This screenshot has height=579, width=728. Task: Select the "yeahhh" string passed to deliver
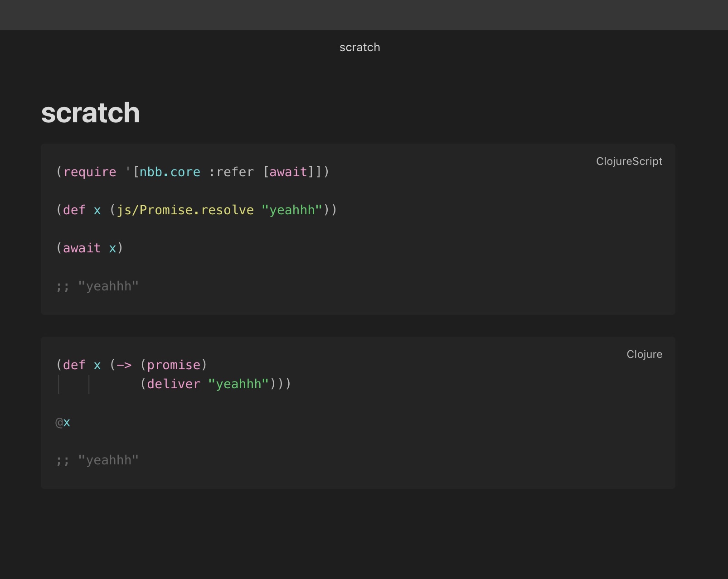coord(238,384)
